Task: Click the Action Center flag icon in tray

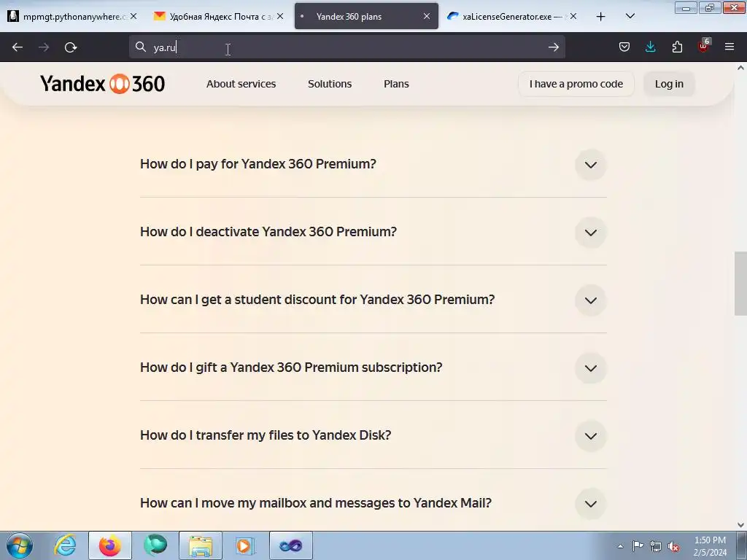Action: pyautogui.click(x=638, y=546)
